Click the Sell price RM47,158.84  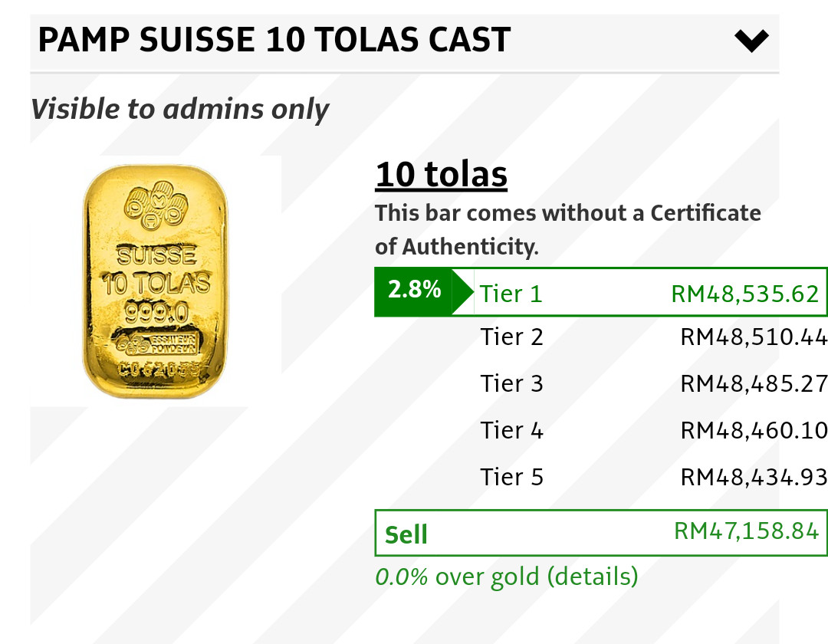pyautogui.click(x=746, y=531)
